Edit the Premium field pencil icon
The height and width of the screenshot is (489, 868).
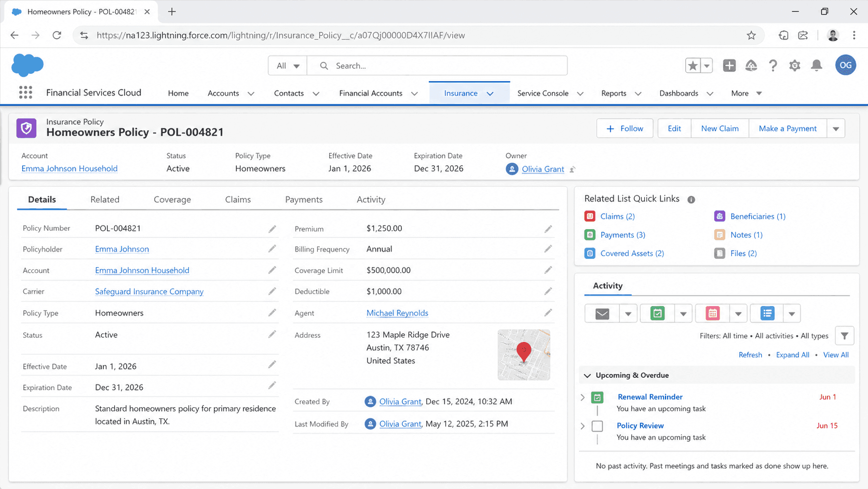(548, 229)
